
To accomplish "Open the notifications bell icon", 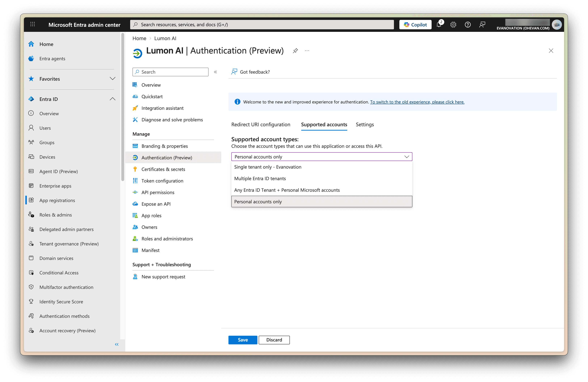I will click(439, 25).
